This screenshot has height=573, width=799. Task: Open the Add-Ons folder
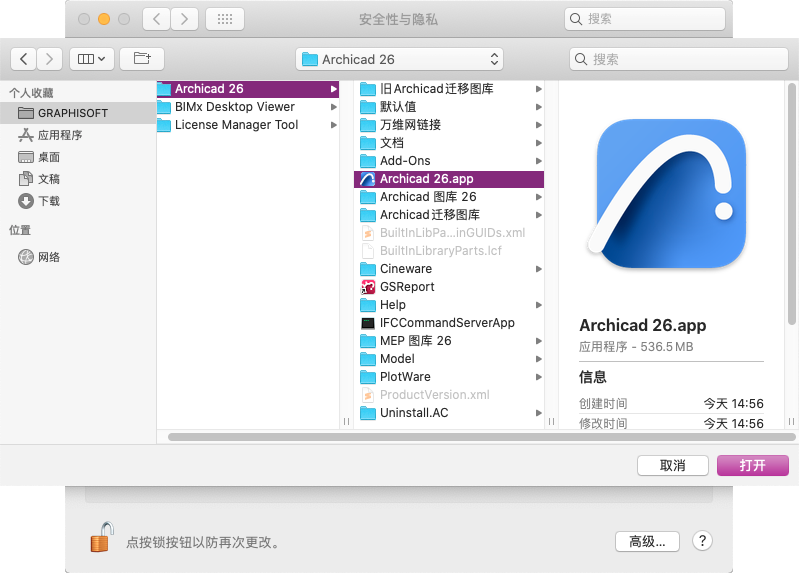[x=449, y=161]
